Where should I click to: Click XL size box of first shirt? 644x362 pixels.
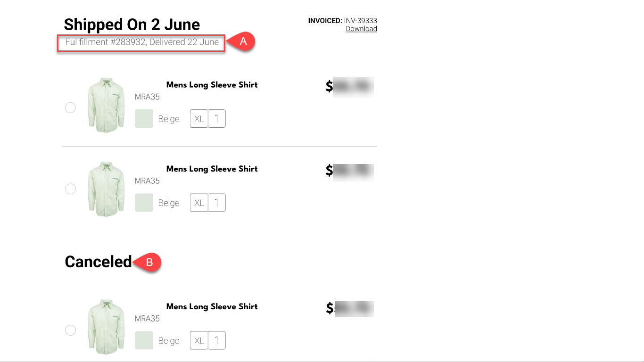click(x=199, y=119)
